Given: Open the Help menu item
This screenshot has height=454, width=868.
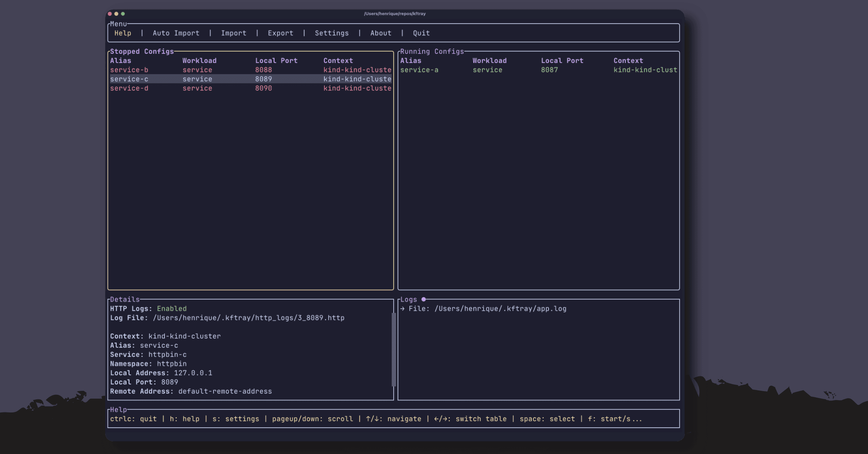Looking at the screenshot, I should (123, 33).
